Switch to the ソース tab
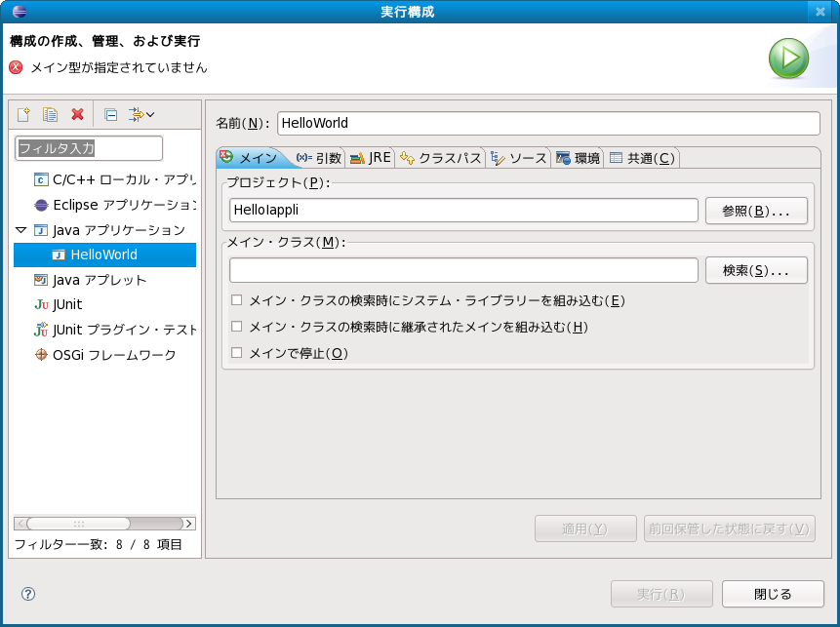The height and width of the screenshot is (627, 840). [x=518, y=158]
